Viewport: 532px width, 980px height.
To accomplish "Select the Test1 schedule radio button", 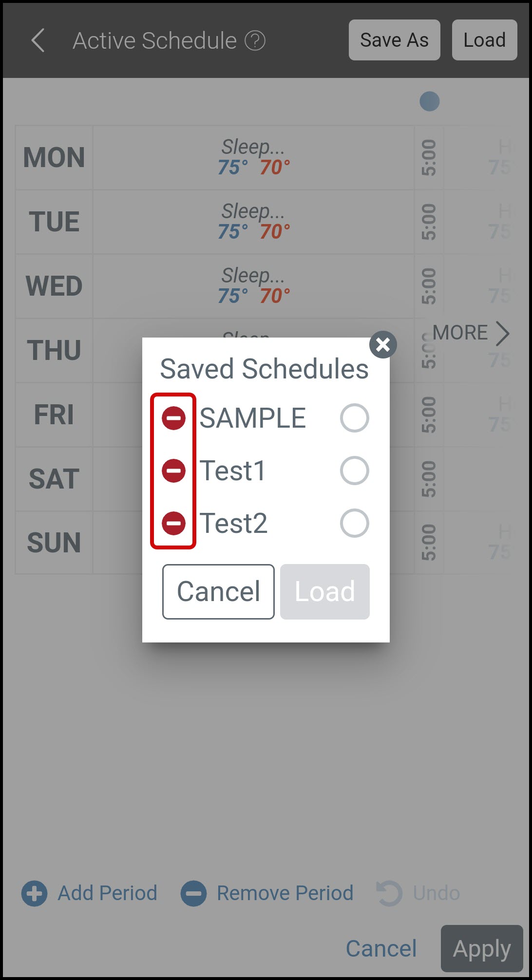I will coord(354,471).
